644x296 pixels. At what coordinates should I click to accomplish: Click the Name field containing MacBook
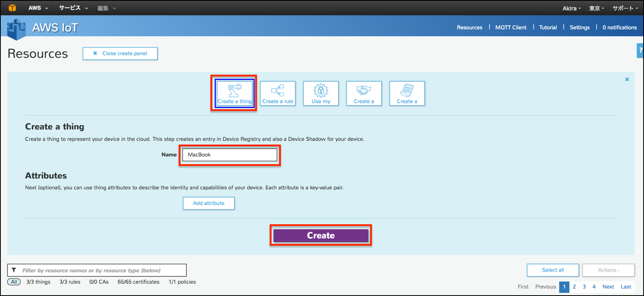point(230,155)
